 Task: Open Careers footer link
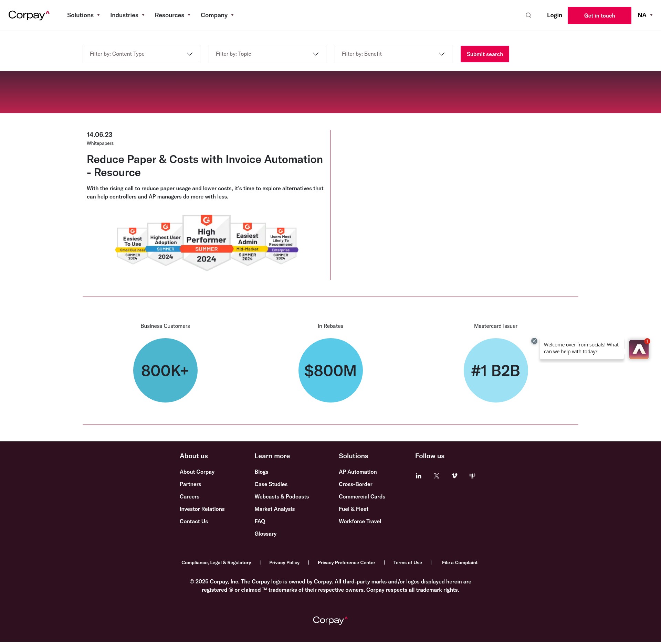(189, 496)
